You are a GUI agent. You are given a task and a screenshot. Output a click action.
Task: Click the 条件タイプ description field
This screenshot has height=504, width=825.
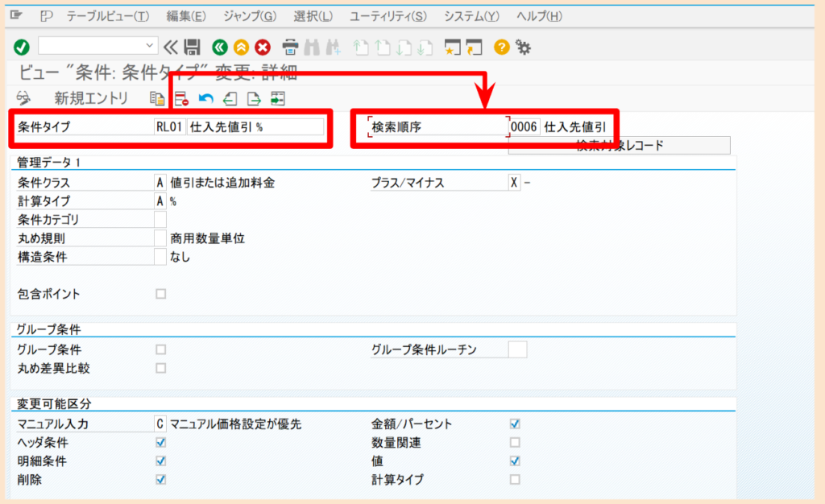255,126
